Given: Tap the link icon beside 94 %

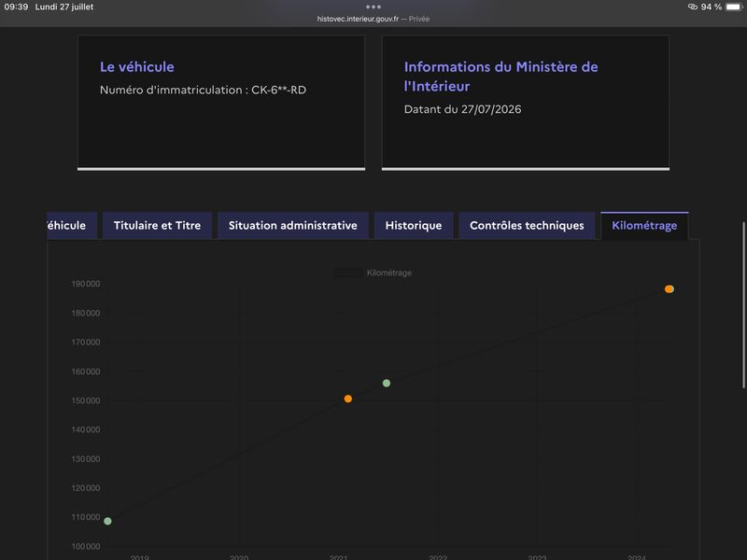Looking at the screenshot, I should tap(693, 7).
